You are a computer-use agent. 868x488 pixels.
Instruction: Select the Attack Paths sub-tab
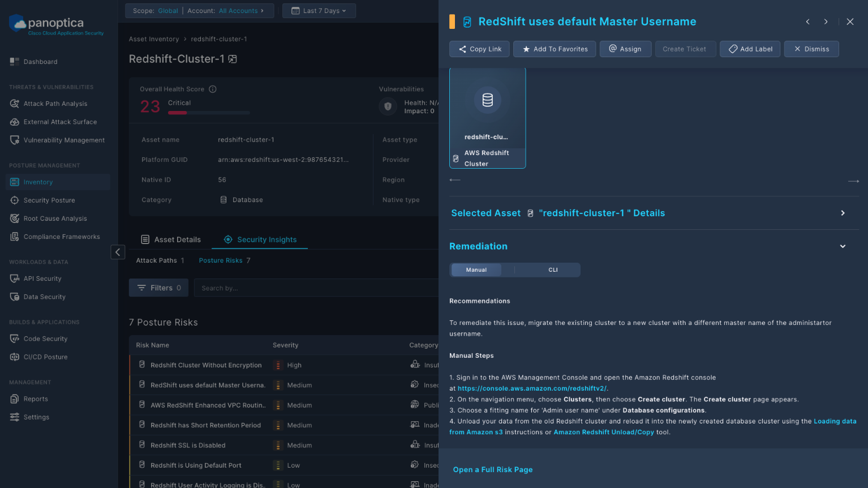(160, 260)
